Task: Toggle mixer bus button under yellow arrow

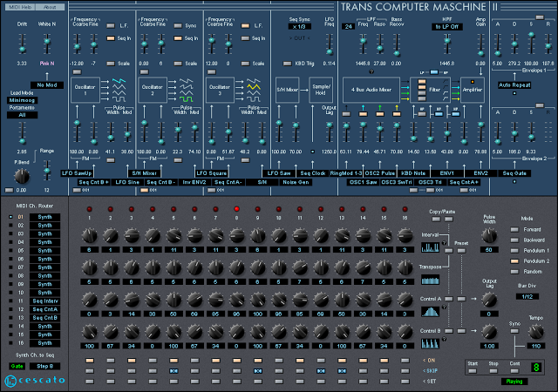Action: pyautogui.click(x=397, y=114)
